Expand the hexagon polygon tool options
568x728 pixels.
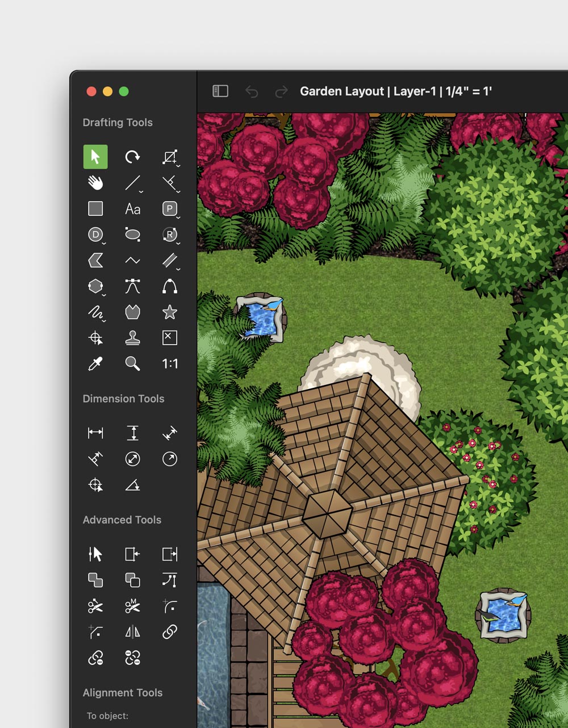pos(103,294)
